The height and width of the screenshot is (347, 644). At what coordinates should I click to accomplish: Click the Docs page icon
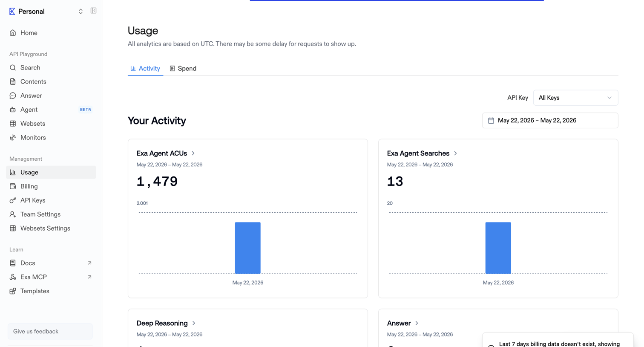tap(13, 263)
